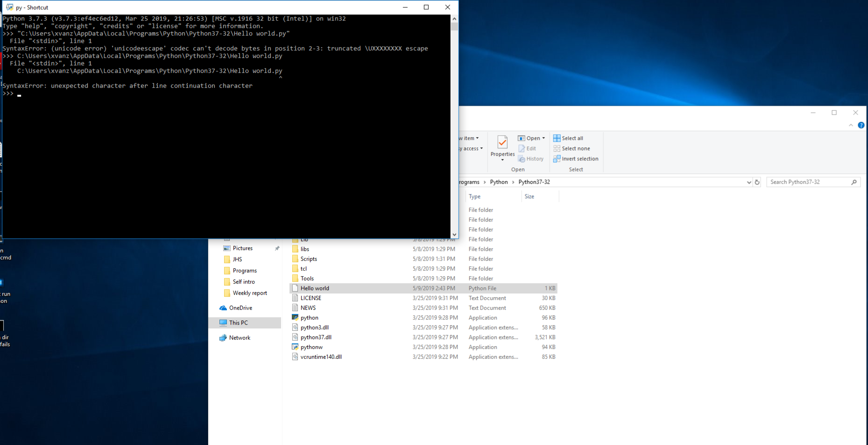Viewport: 868px width, 445px height.
Task: Open the 'new item' dropdown in ribbon
Action: [x=477, y=138]
